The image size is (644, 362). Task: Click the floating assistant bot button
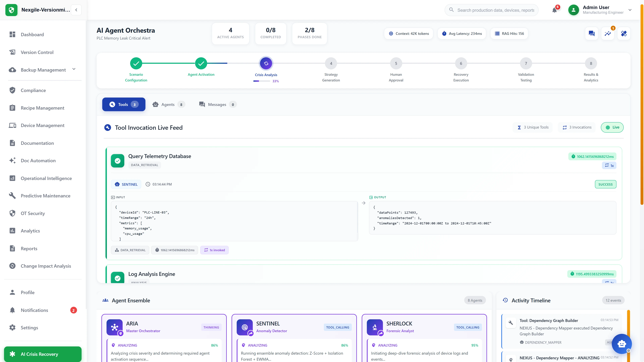coord(622,344)
